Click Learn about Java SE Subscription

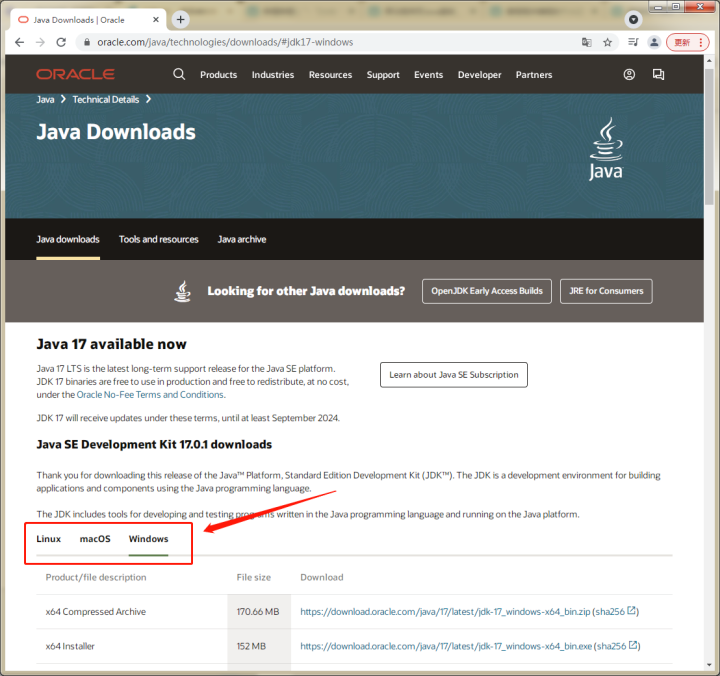click(454, 375)
